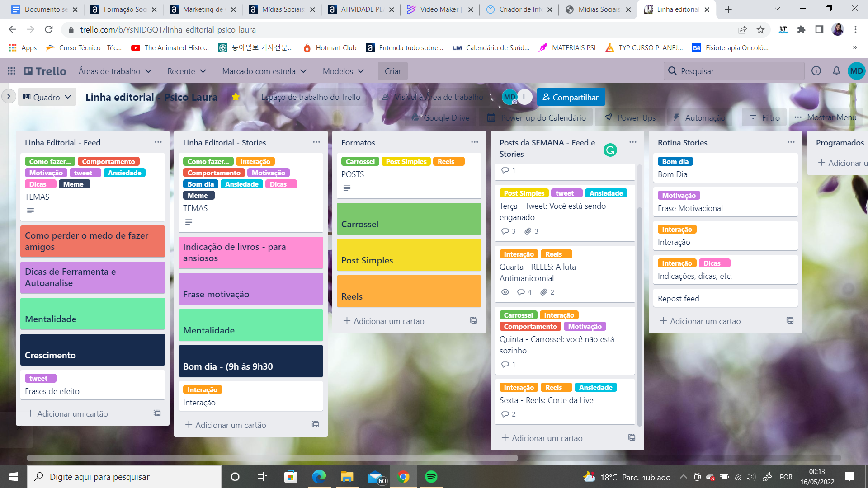Create card from template in Posts da SEMANA
The image size is (868, 488).
pyautogui.click(x=632, y=437)
